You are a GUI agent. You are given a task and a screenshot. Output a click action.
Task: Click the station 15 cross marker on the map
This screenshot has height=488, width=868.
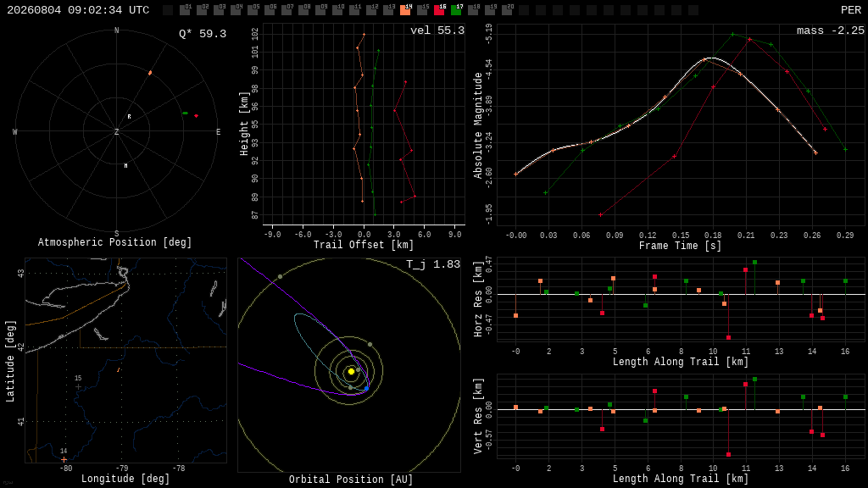point(78,386)
